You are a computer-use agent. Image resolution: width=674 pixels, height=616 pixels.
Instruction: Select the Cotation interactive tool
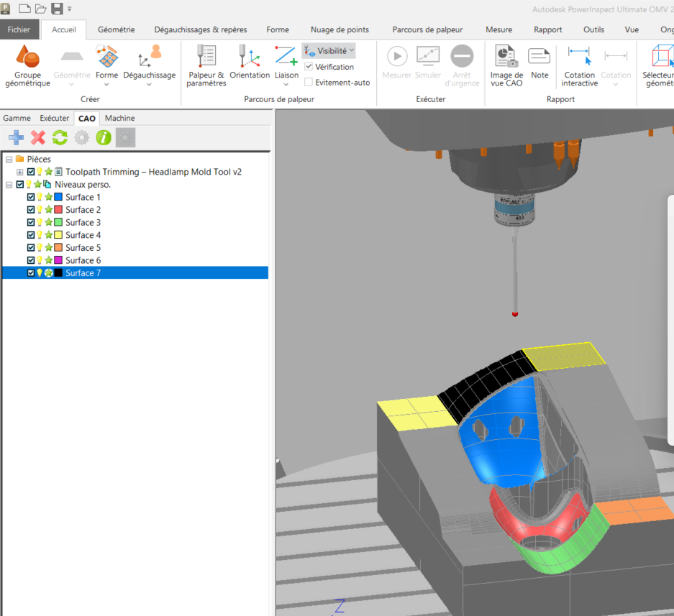pos(579,57)
